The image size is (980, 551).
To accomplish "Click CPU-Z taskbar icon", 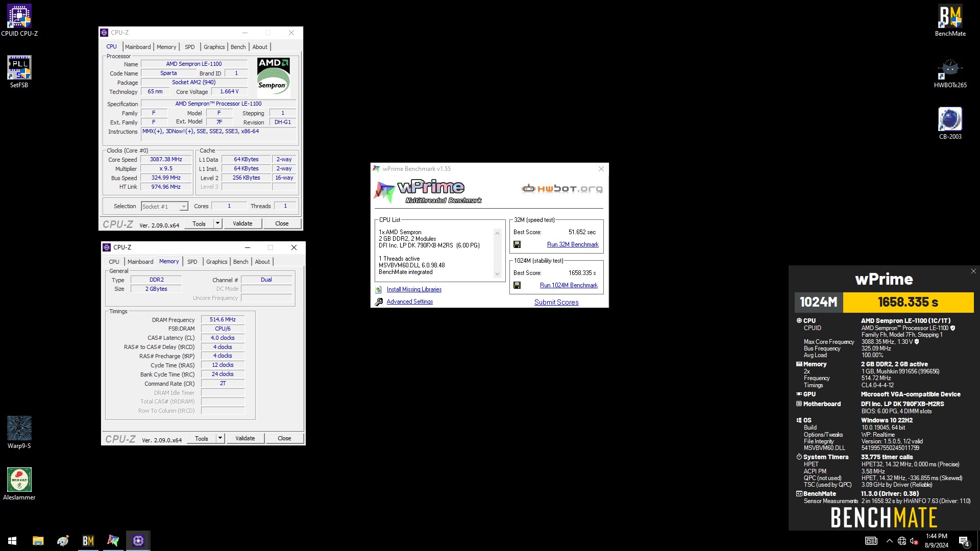I will [138, 541].
